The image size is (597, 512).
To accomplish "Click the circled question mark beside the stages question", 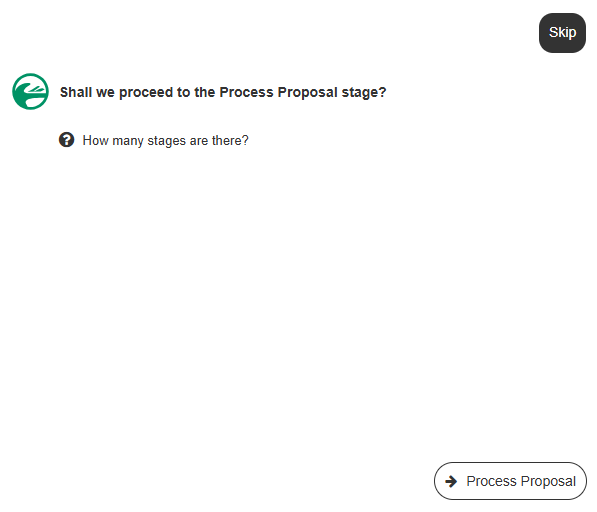I will coord(66,140).
